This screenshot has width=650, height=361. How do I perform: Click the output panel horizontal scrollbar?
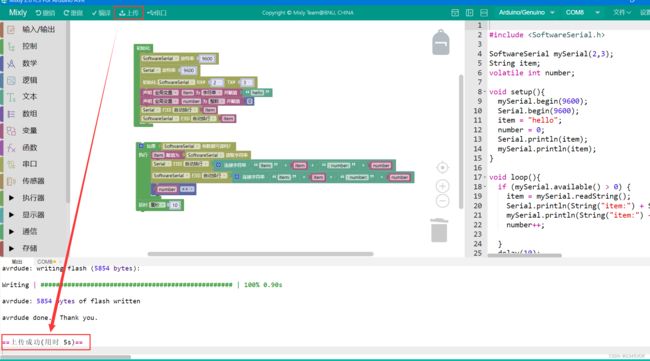(x=66, y=356)
